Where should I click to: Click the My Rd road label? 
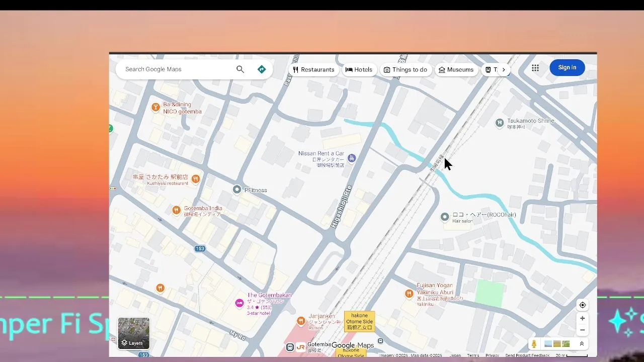click(x=236, y=335)
